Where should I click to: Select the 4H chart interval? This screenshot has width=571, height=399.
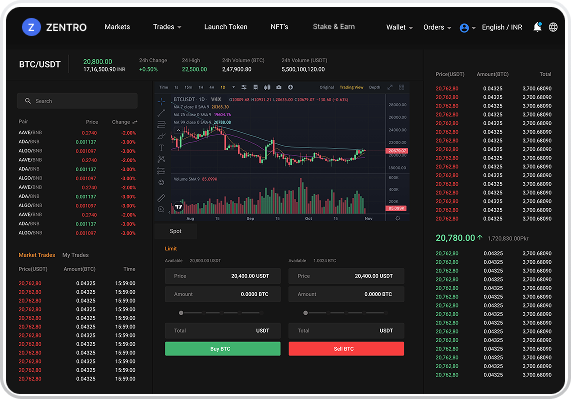coord(212,87)
